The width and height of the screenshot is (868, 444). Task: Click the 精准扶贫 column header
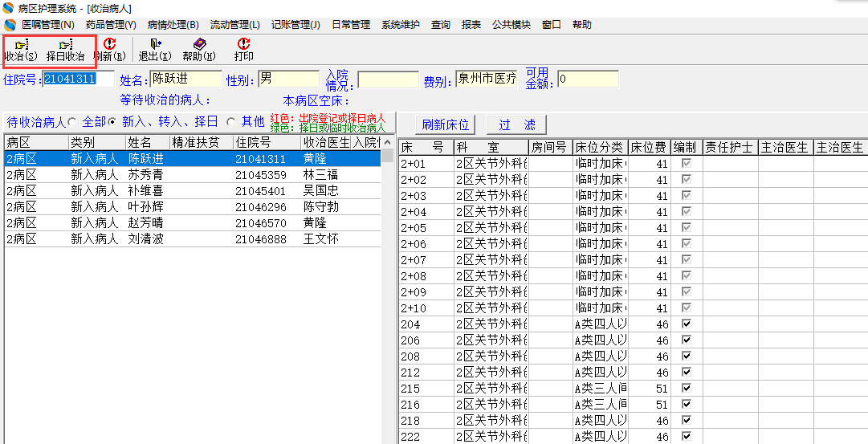coord(201,142)
